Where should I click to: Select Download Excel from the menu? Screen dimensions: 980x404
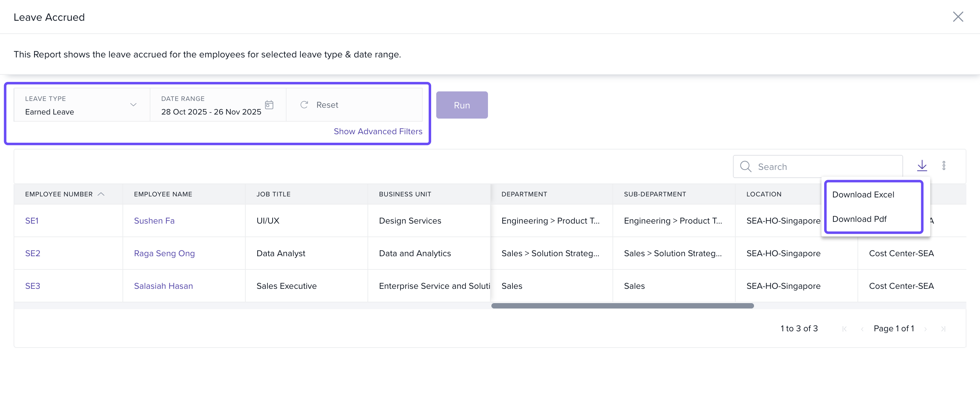tap(863, 195)
